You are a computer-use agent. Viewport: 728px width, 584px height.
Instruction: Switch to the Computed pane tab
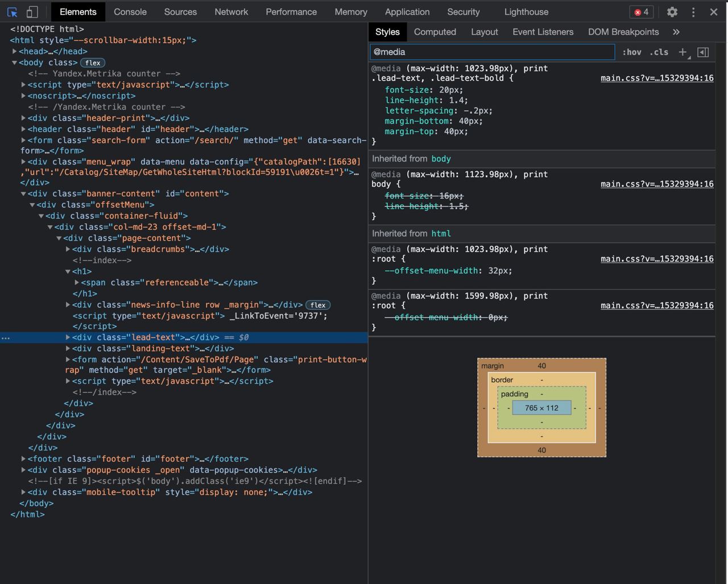click(435, 32)
